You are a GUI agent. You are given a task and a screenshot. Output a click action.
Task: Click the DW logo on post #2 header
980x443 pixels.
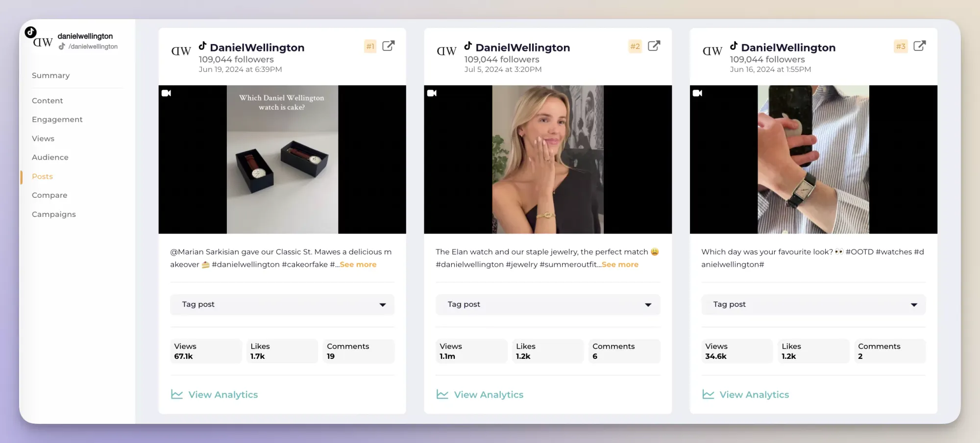(446, 51)
